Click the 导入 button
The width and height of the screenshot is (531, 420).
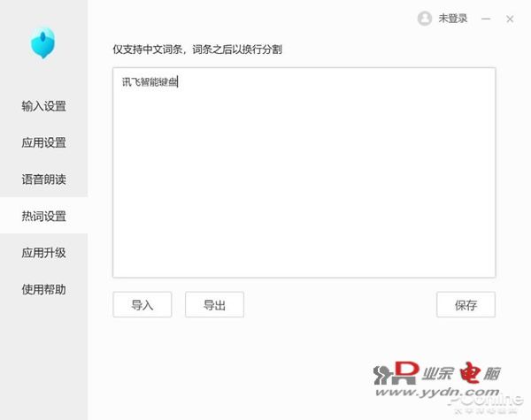pos(142,304)
